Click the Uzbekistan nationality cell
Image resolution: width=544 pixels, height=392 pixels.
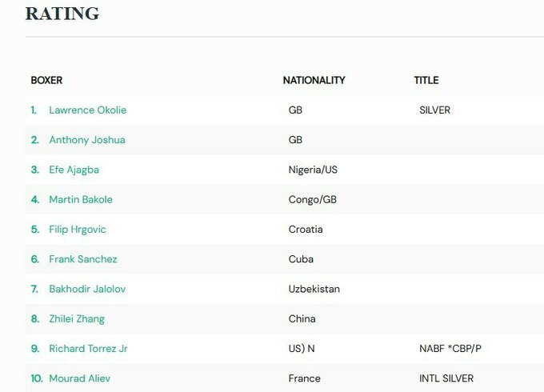[314, 289]
